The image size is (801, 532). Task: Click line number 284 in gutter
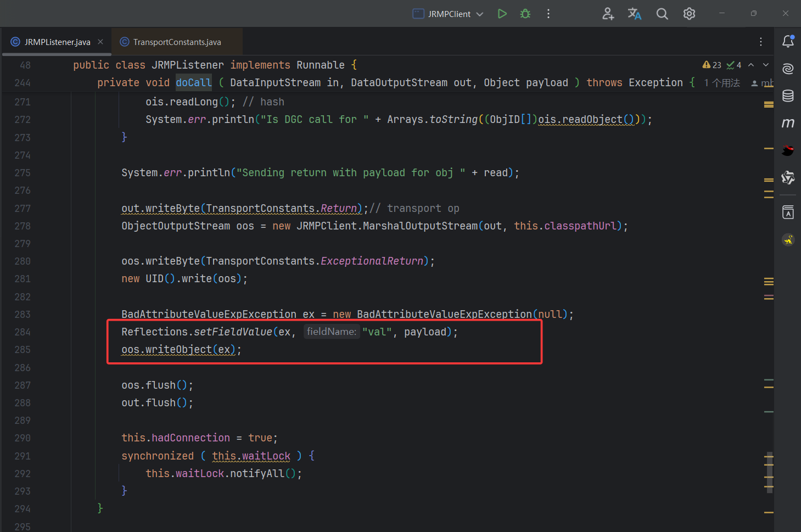point(23,332)
